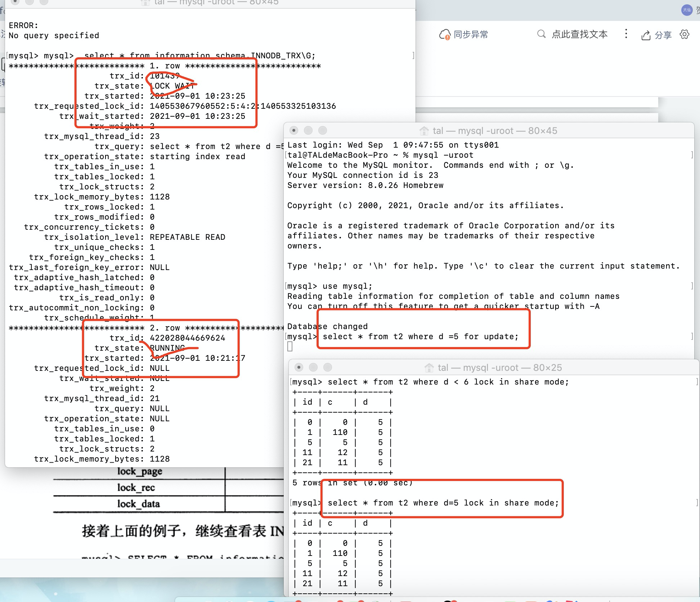Screen dimensions: 700x602
Task: Click the cloud sync error icon
Action: click(x=444, y=35)
